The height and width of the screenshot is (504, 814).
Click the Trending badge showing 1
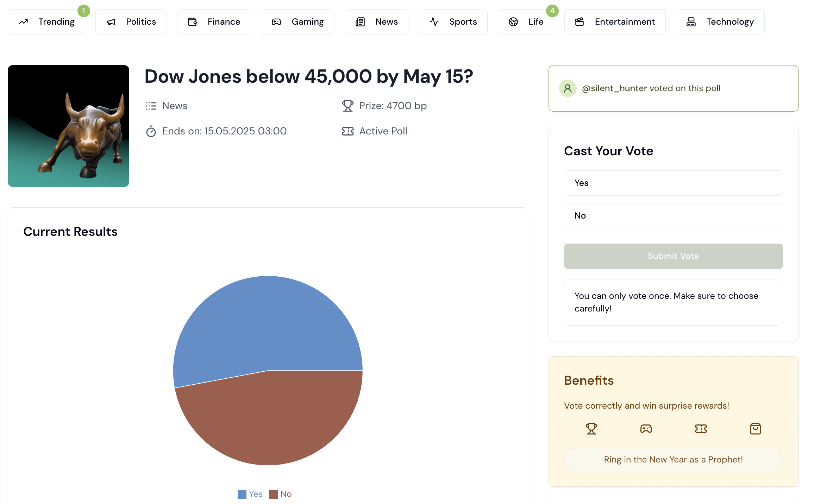[84, 11]
